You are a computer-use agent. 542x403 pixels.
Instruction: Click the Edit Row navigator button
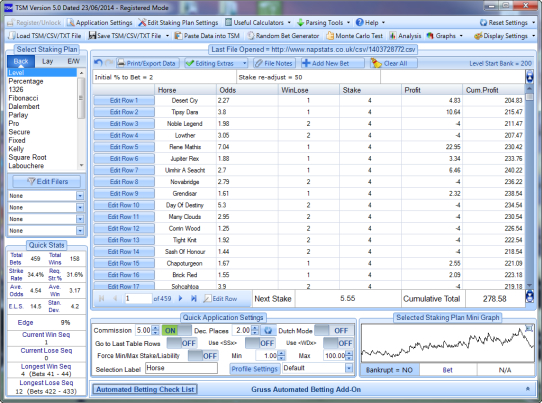click(x=221, y=299)
